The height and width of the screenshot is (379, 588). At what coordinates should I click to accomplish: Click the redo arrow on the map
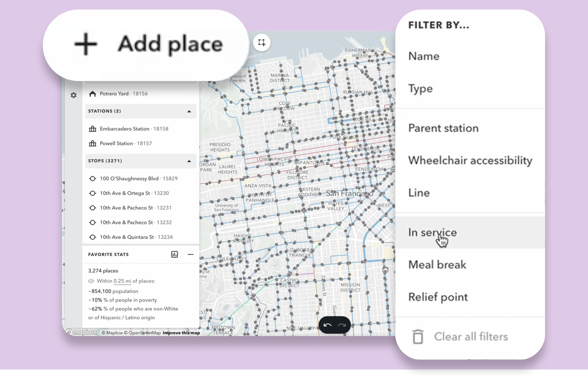pyautogui.click(x=342, y=325)
